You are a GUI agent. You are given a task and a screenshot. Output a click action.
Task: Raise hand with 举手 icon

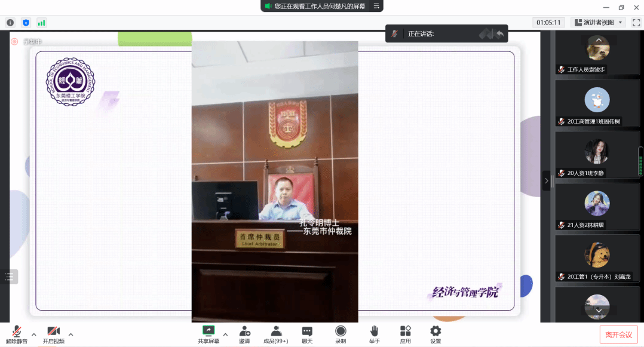375,334
